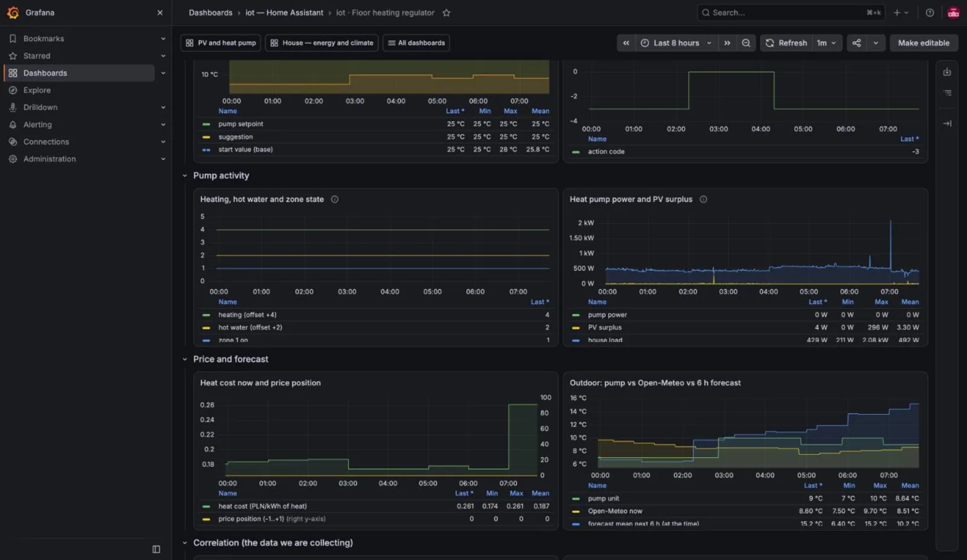Star this dashboard as a favorite
The image size is (967, 560).
tap(446, 13)
